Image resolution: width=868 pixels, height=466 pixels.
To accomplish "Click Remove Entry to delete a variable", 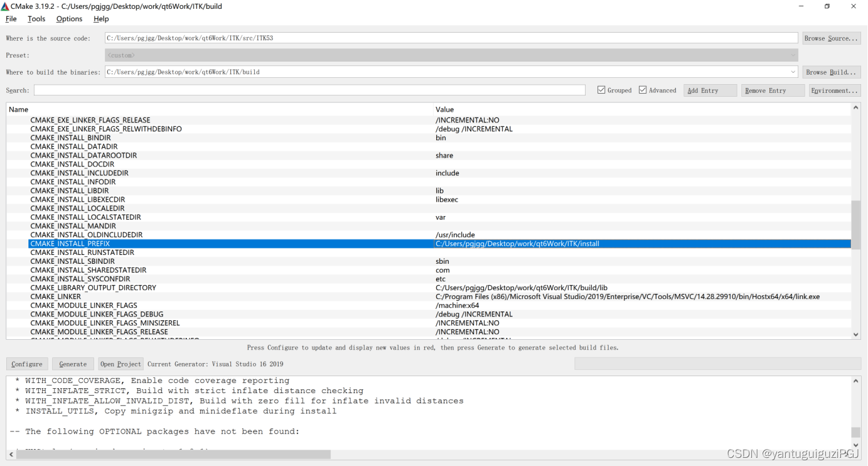I will click(773, 90).
